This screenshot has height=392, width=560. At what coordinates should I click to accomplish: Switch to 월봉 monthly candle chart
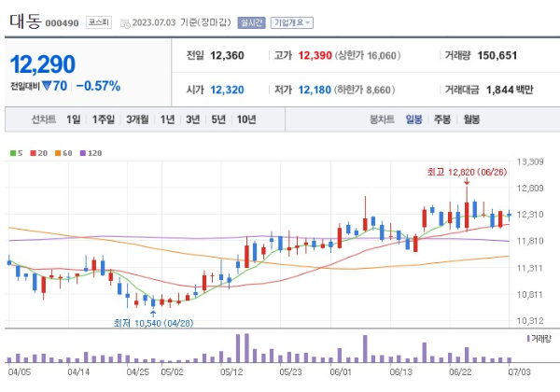471,119
